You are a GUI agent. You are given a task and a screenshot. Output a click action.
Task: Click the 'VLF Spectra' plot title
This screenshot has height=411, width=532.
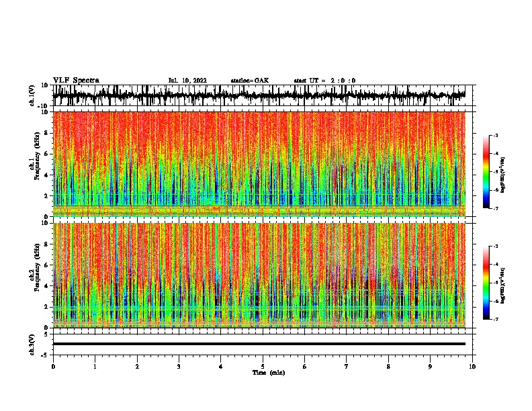coord(76,81)
